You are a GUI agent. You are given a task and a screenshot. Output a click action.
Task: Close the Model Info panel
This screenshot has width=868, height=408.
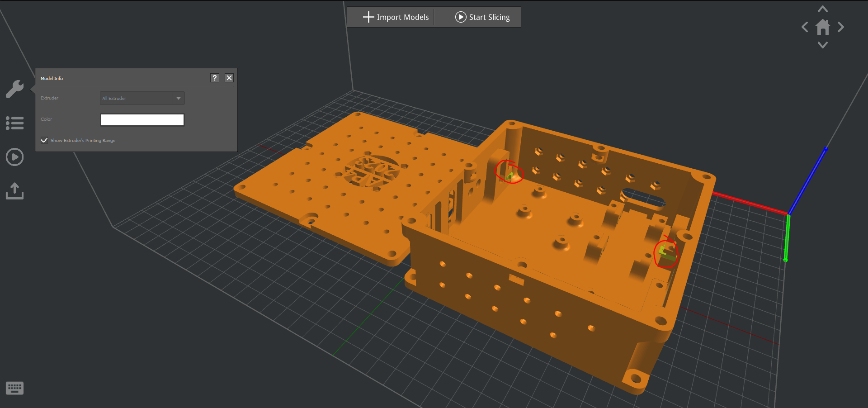tap(229, 78)
